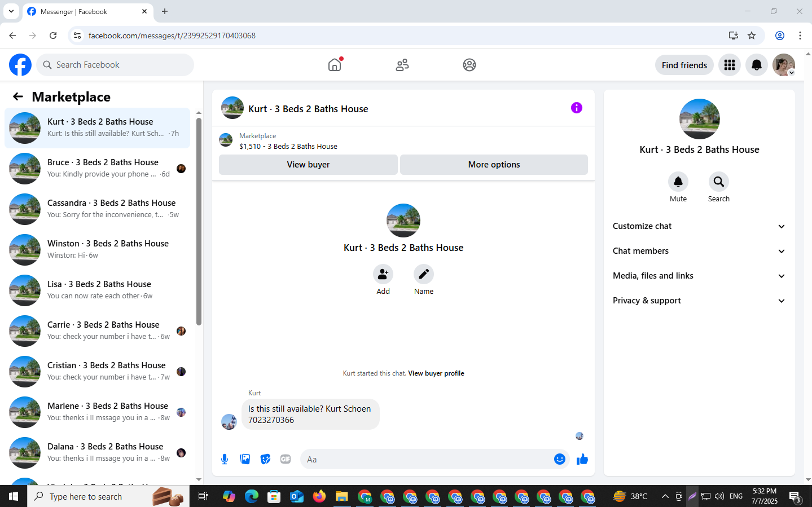View site information icon in address bar
Screen dimensions: 812x507
tap(77, 36)
